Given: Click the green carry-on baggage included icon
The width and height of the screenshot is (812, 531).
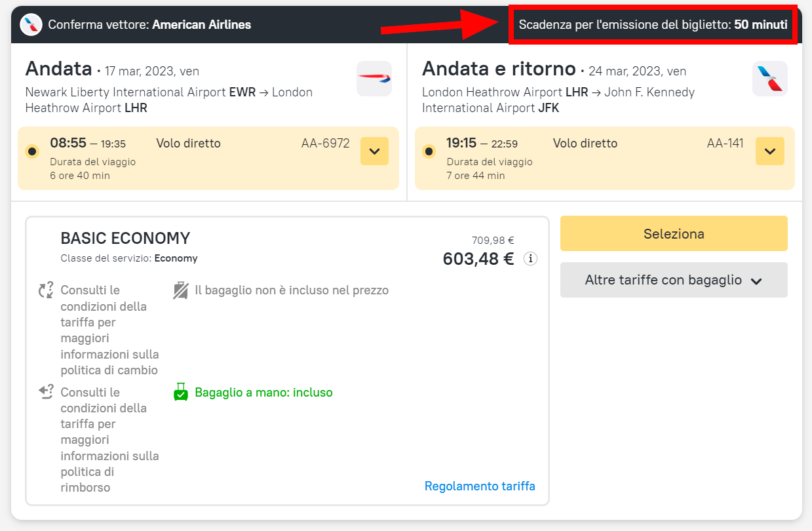Looking at the screenshot, I should click(x=181, y=393).
